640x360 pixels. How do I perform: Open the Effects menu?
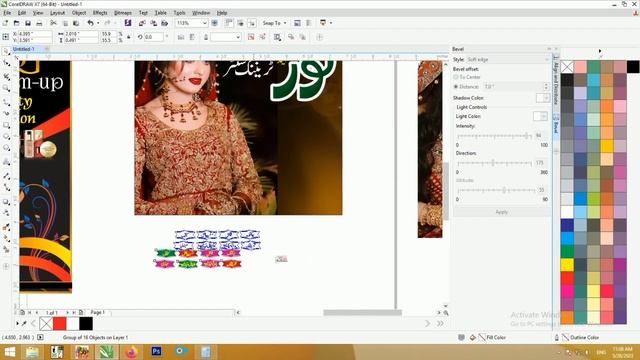click(x=100, y=13)
